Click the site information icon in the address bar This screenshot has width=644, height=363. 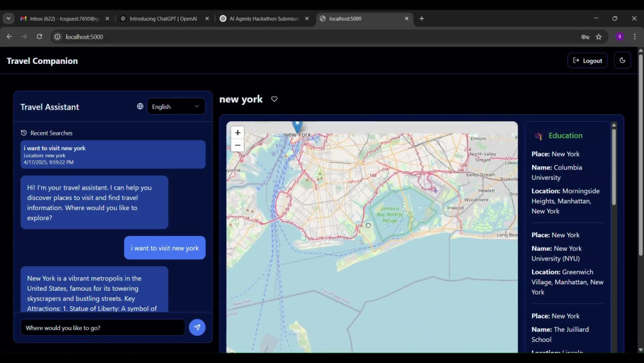tap(57, 37)
